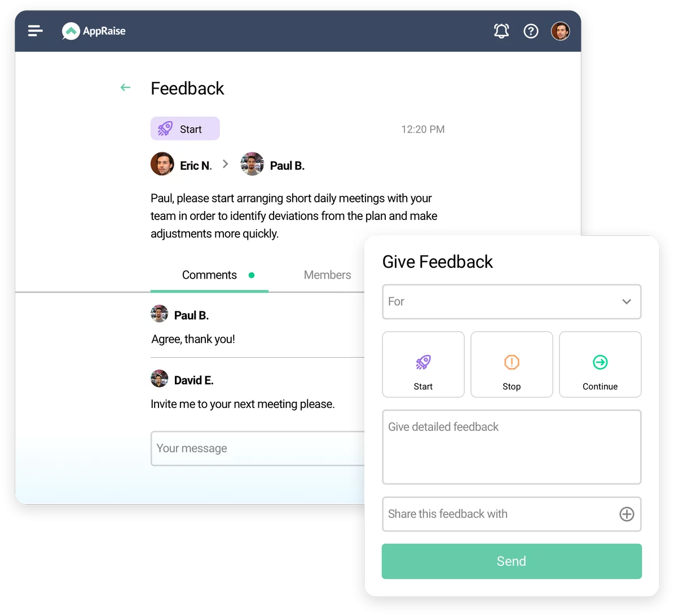The width and height of the screenshot is (674, 616).
Task: Add people with the plus circle icon
Action: (x=627, y=514)
